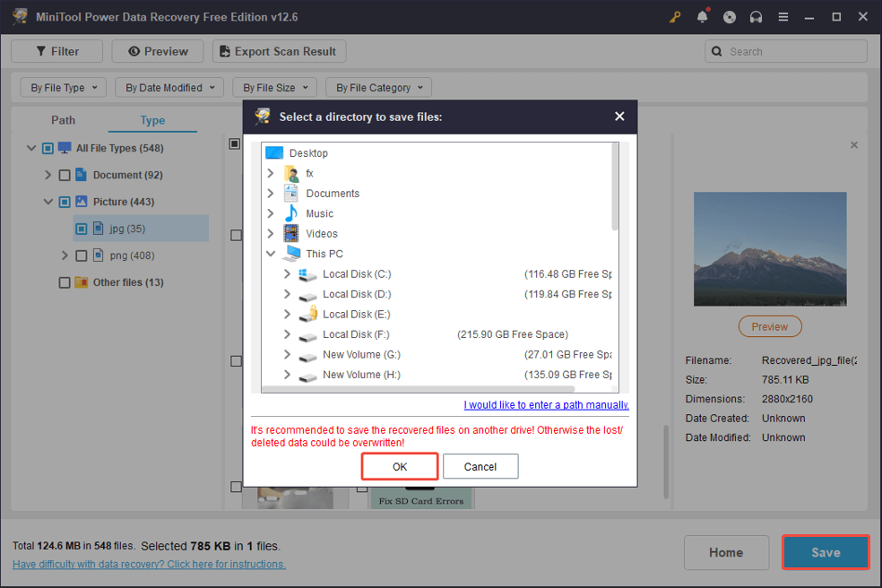Image resolution: width=882 pixels, height=588 pixels.
Task: Toggle the Other files (13) checkbox
Action: click(x=65, y=283)
